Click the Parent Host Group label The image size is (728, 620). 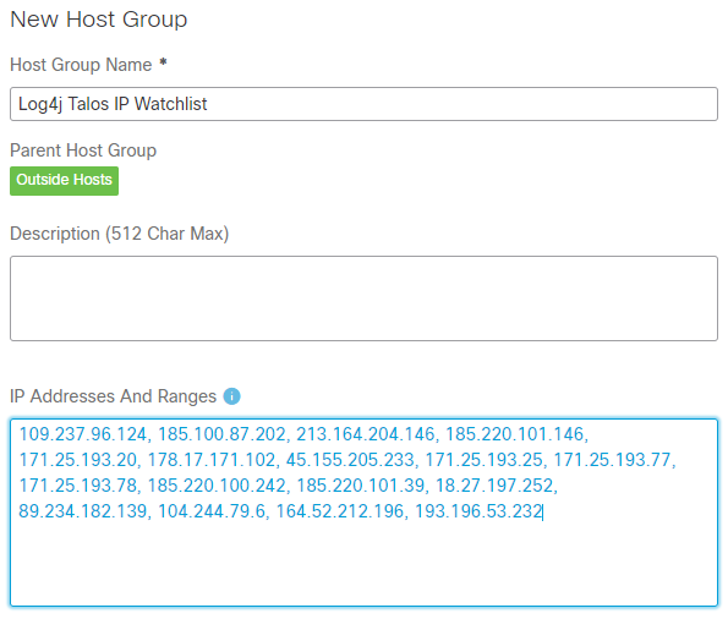[x=83, y=150]
